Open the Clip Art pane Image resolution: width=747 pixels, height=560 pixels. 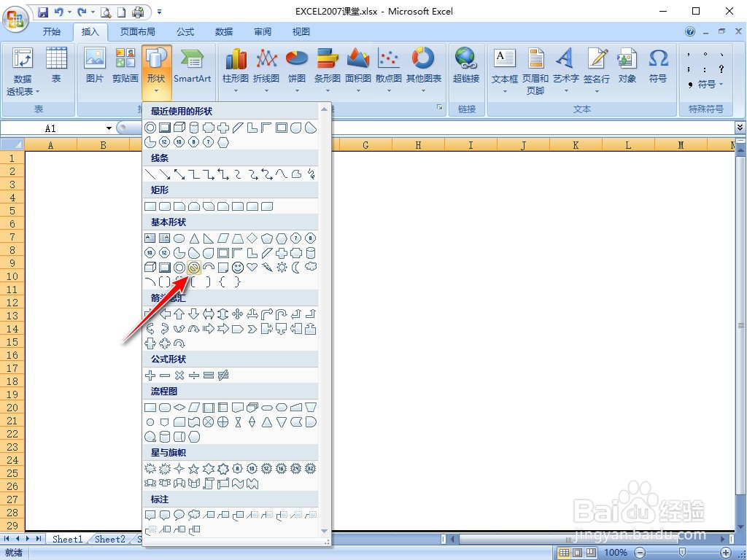tap(125, 66)
